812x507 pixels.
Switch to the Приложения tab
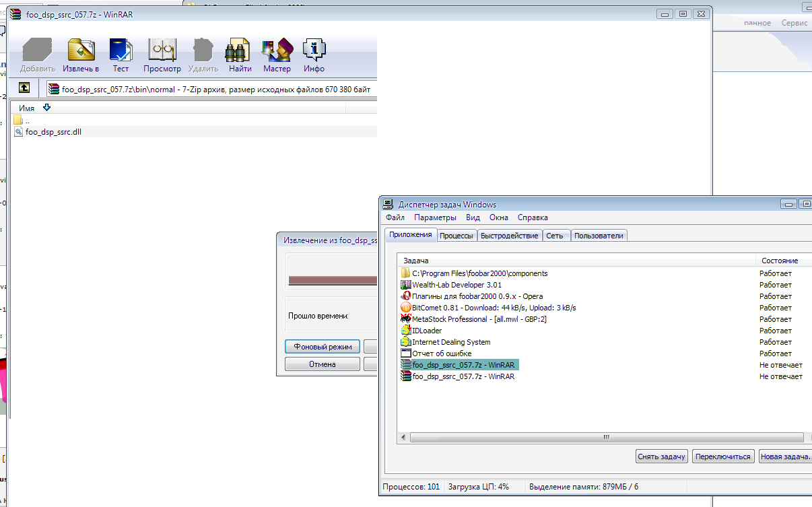[410, 234]
